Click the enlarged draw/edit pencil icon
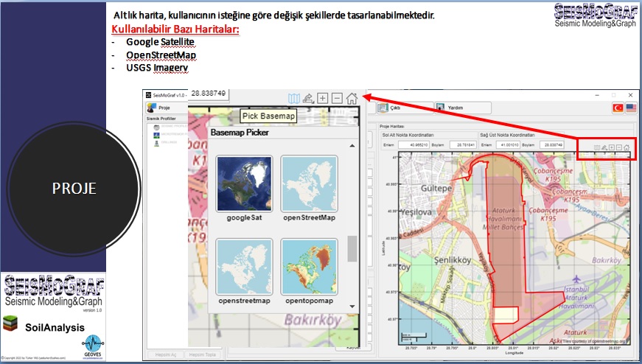This screenshot has width=642, height=364. pos(308,98)
